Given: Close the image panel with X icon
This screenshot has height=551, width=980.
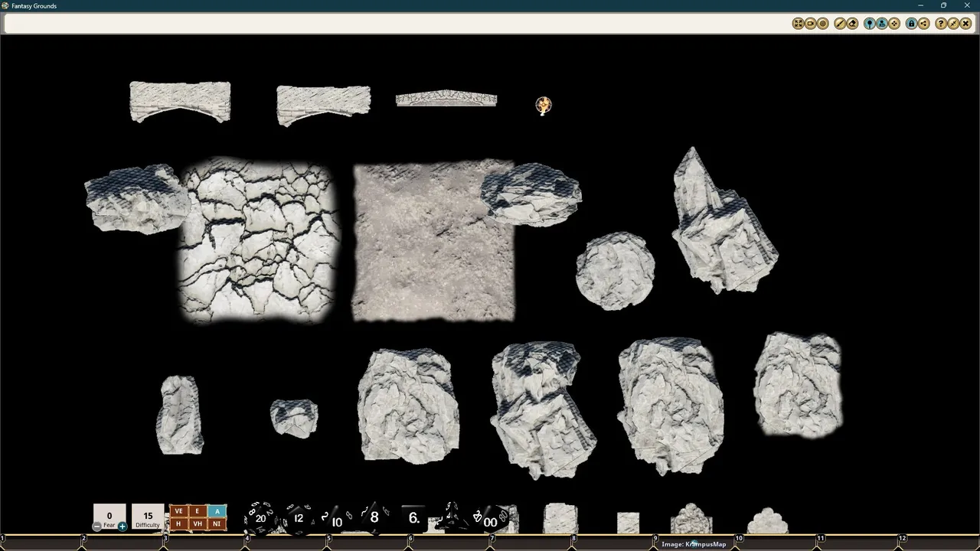Looking at the screenshot, I should click(966, 24).
